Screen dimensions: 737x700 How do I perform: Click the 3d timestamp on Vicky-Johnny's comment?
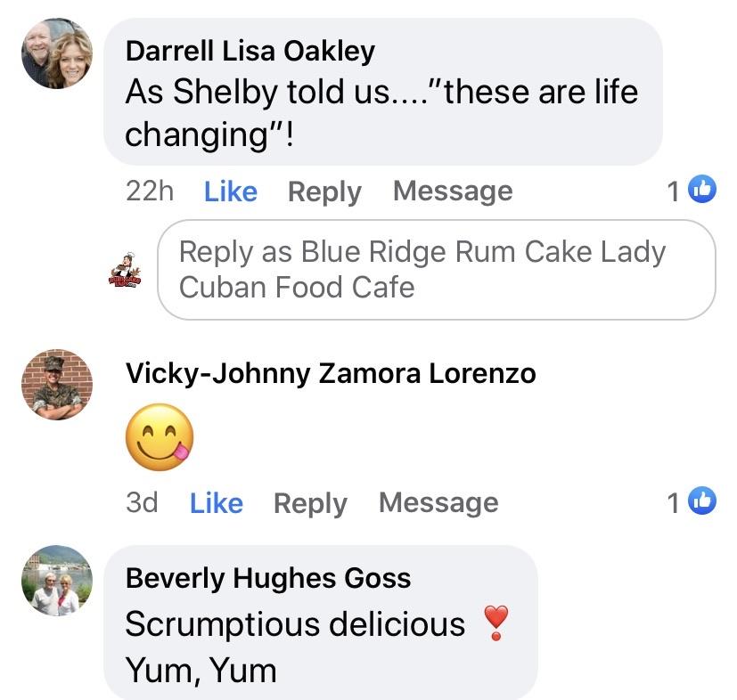[142, 502]
